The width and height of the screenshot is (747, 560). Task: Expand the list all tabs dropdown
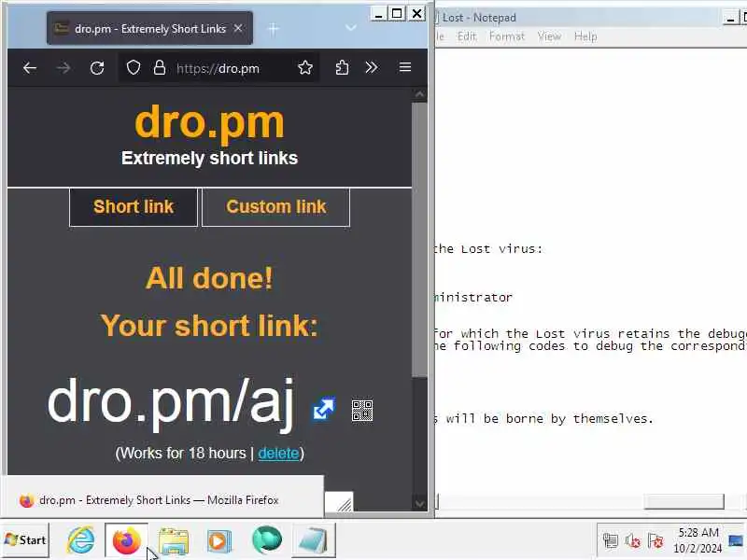[x=351, y=28]
